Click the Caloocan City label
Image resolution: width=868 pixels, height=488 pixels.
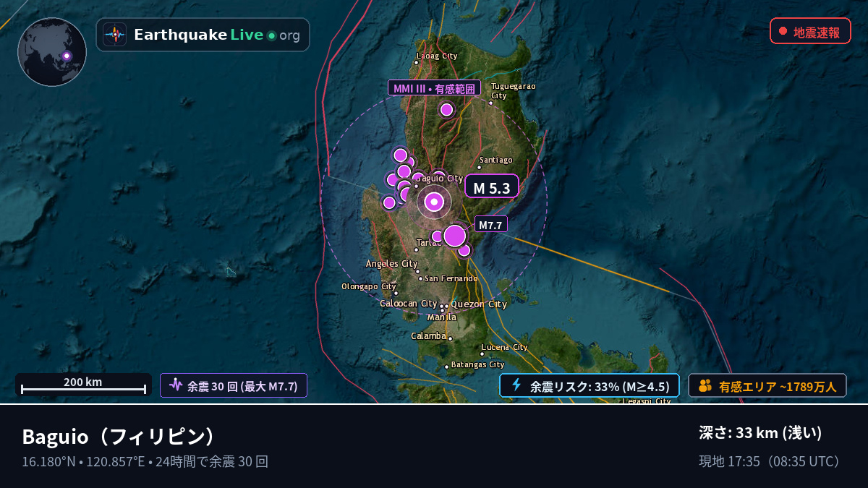[x=409, y=304]
